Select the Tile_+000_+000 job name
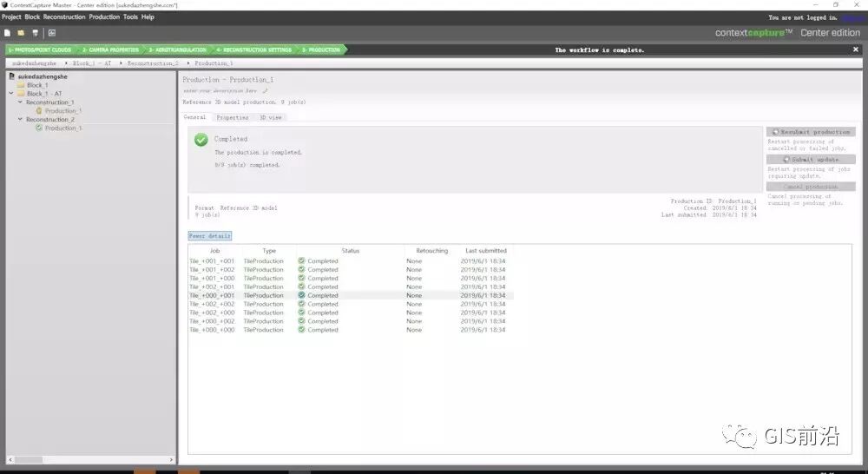Image resolution: width=868 pixels, height=474 pixels. pyautogui.click(x=212, y=330)
